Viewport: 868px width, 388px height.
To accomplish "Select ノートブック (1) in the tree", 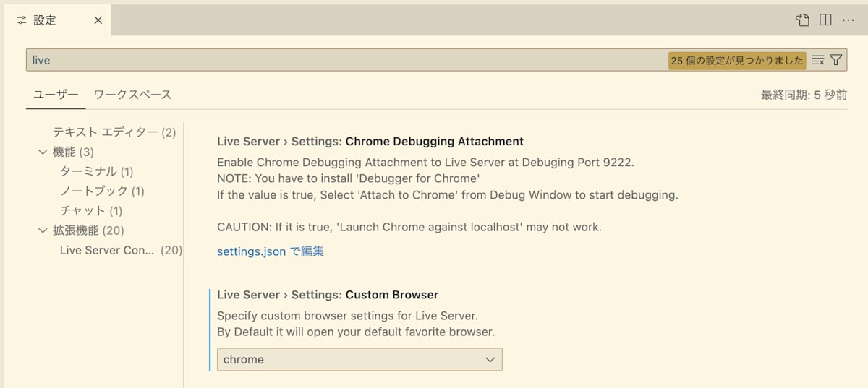I will click(102, 191).
